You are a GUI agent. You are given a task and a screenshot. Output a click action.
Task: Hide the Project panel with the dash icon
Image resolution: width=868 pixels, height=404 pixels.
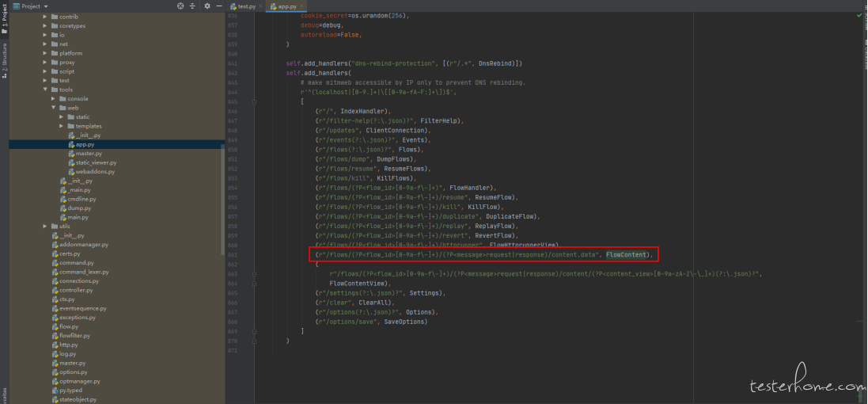(x=219, y=6)
